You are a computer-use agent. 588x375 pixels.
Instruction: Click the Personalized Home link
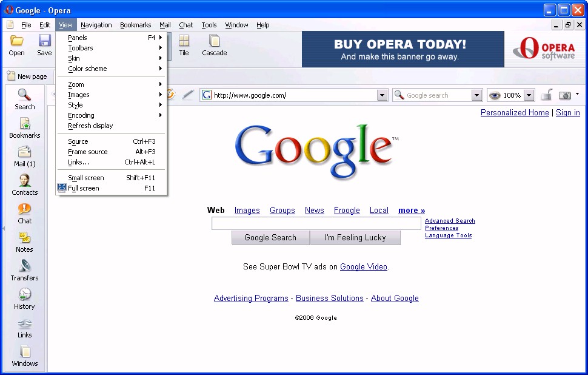(515, 113)
